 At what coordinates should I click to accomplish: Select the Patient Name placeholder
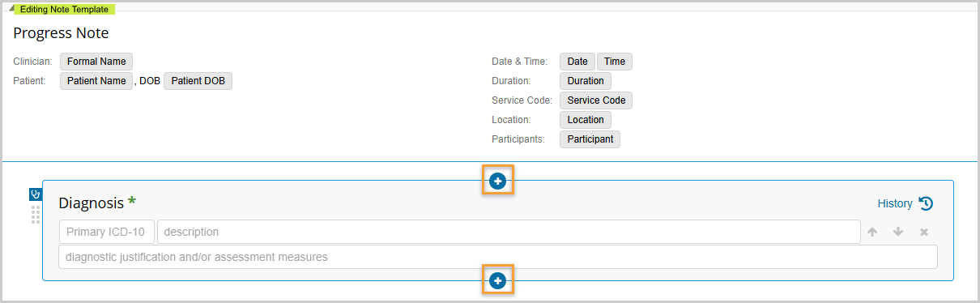[96, 81]
